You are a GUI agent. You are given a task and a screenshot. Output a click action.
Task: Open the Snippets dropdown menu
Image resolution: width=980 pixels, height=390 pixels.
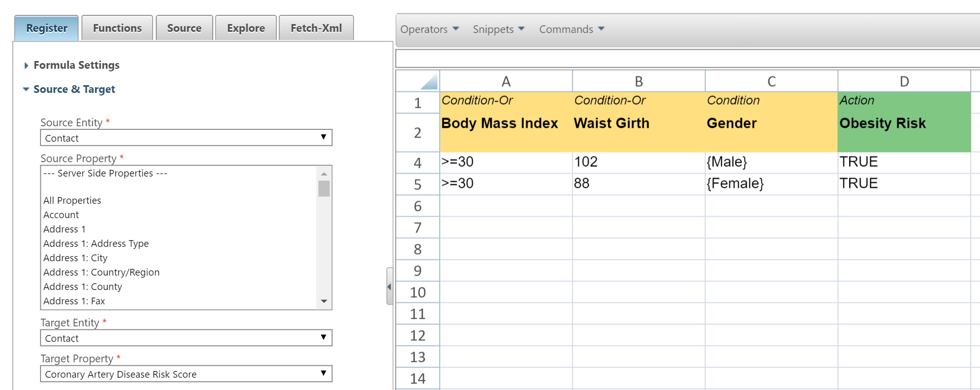click(x=499, y=29)
